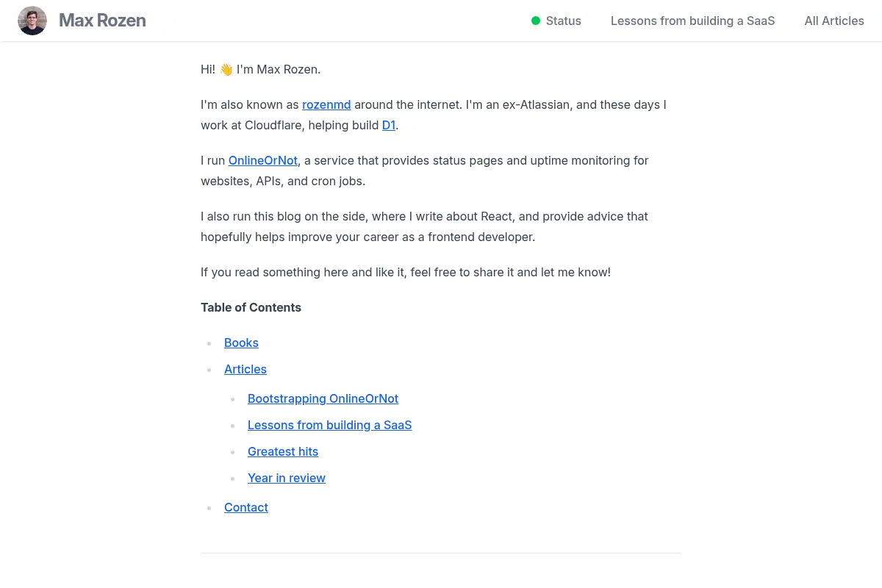Click the Table of Contents heading

pos(251,307)
